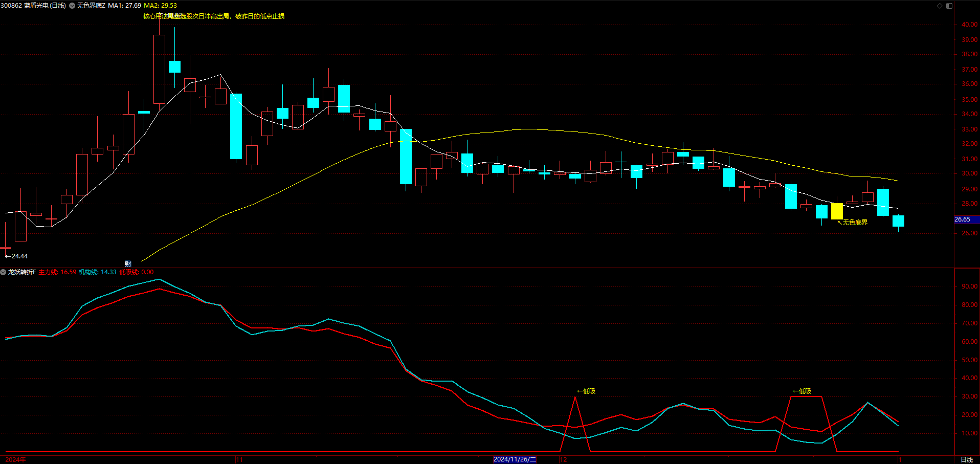Click the 日线 period button at bottom right
The width and height of the screenshot is (980, 464).
[967, 459]
